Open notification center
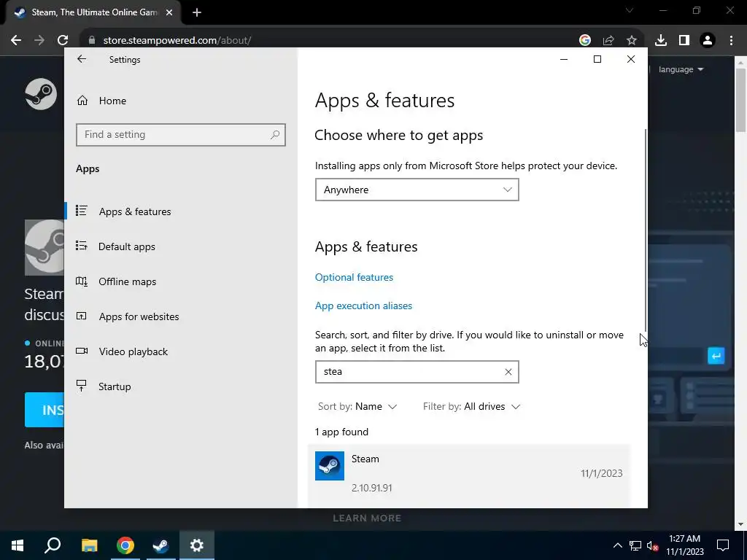 pos(723,545)
